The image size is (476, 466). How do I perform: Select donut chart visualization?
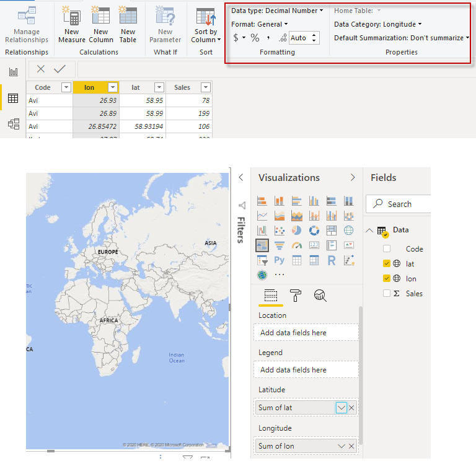[314, 231]
